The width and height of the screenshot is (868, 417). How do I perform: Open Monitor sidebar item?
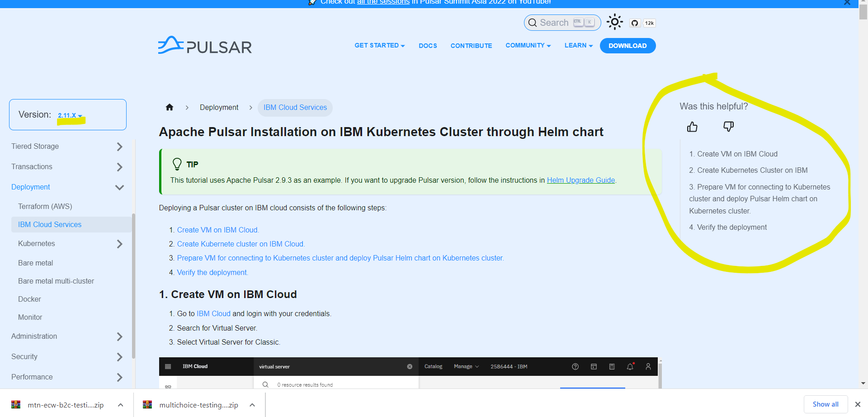click(x=30, y=317)
